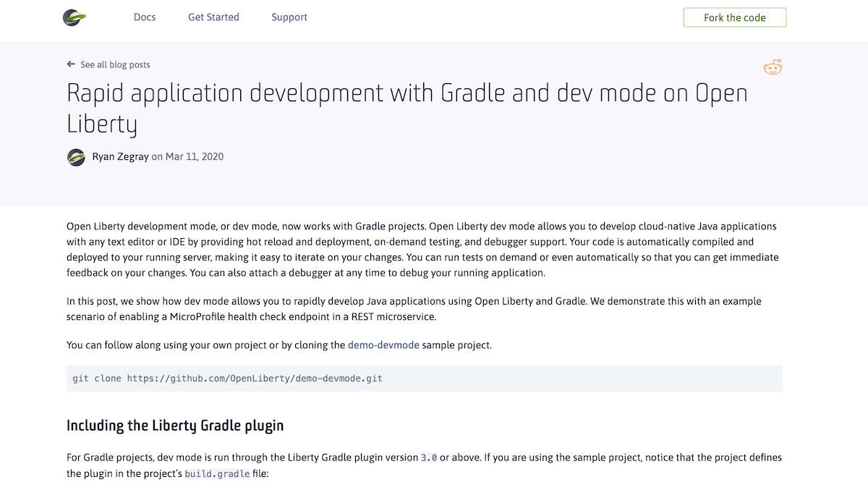Click the publication date Mar 11, 2020

[x=195, y=156]
